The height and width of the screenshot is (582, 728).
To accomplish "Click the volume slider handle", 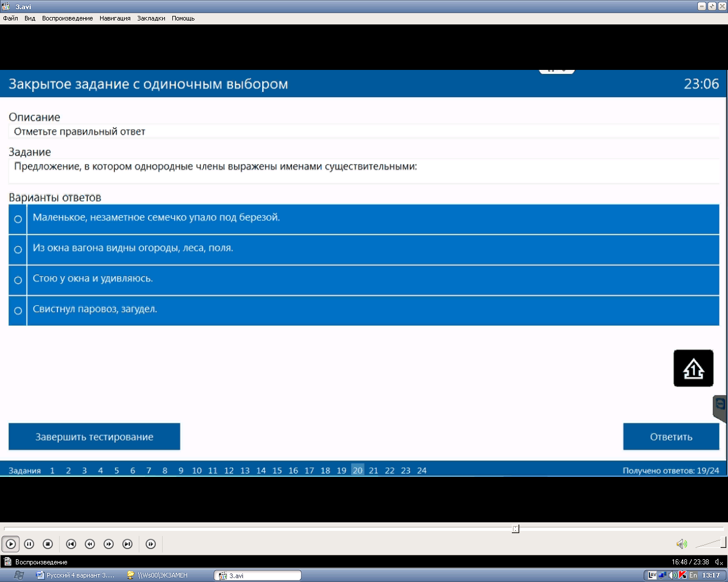I will (x=723, y=542).
